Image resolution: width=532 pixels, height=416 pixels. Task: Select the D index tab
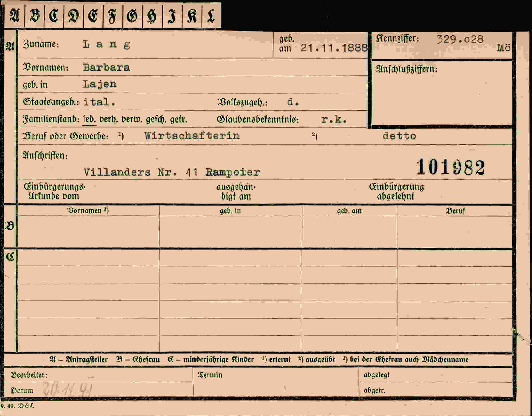pyautogui.click(x=74, y=16)
